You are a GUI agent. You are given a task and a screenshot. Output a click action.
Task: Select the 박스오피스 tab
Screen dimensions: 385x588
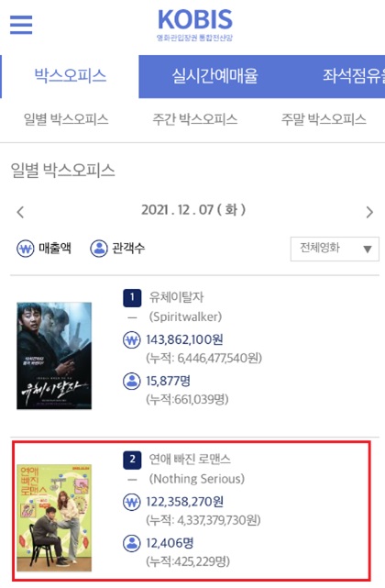click(70, 76)
